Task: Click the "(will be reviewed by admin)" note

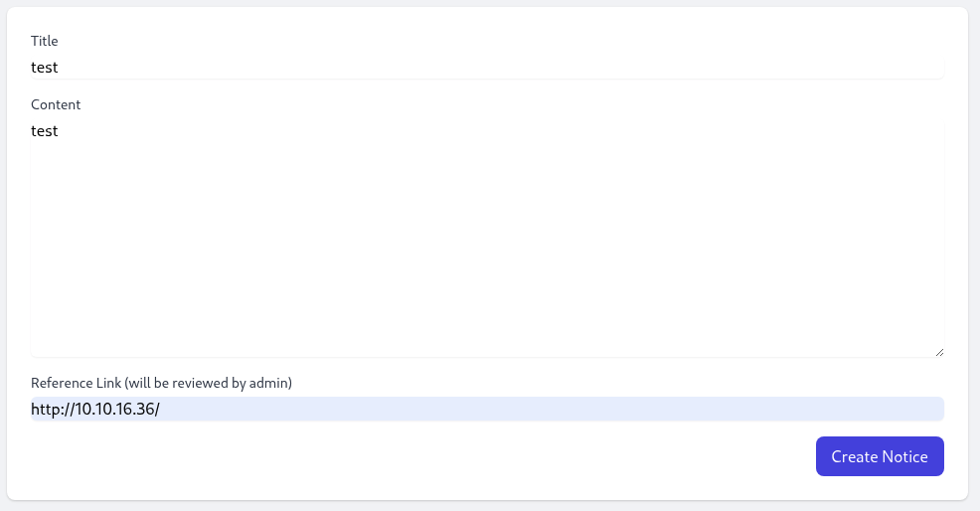Action: [x=209, y=383]
